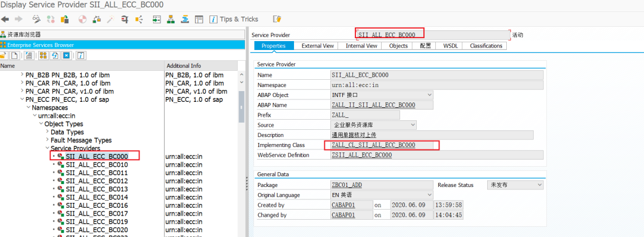The width and height of the screenshot is (644, 237).
Task: Click the Active/Inactive switch icon
Action: tap(51, 19)
